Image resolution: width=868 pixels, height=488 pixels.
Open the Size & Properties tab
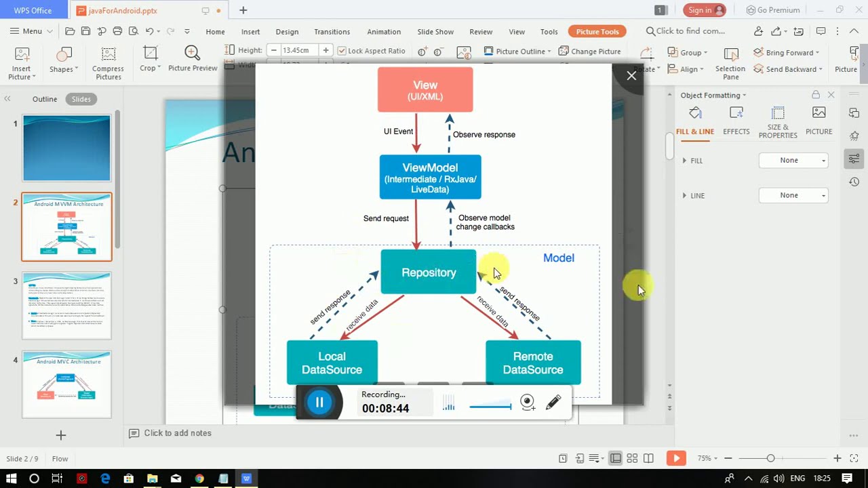point(778,123)
